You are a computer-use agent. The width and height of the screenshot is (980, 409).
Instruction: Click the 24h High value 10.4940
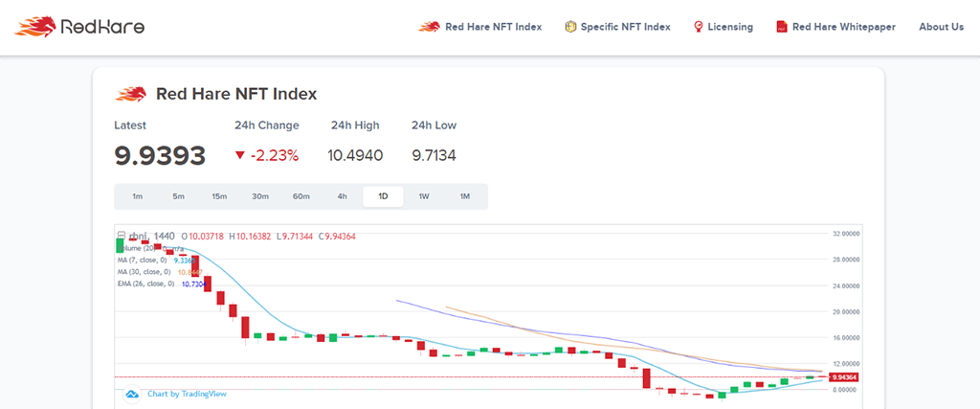[355, 156]
